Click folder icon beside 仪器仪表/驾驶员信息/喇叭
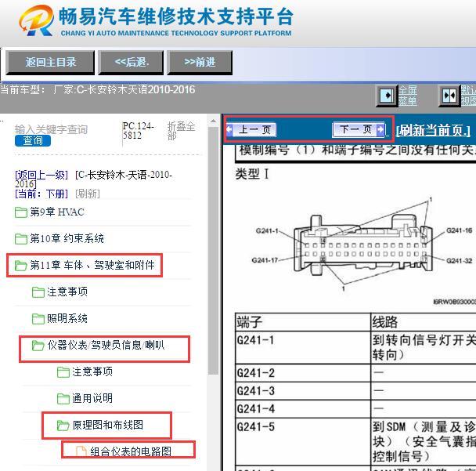This screenshot has height=471, width=476. (x=38, y=345)
